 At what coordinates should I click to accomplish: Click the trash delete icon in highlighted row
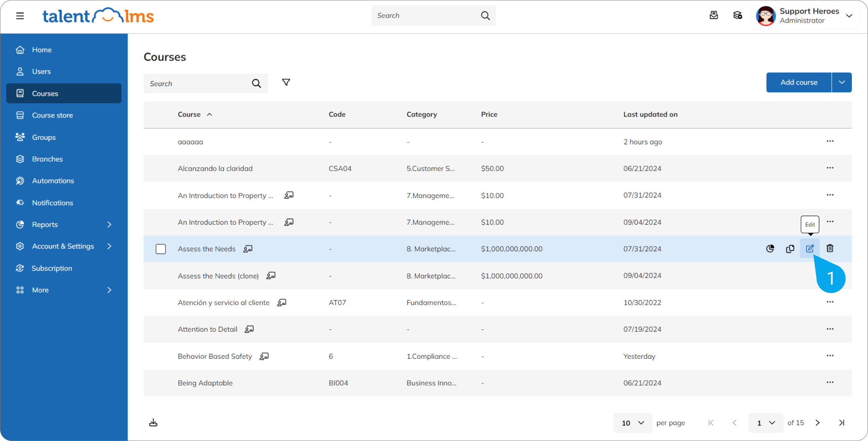point(830,248)
